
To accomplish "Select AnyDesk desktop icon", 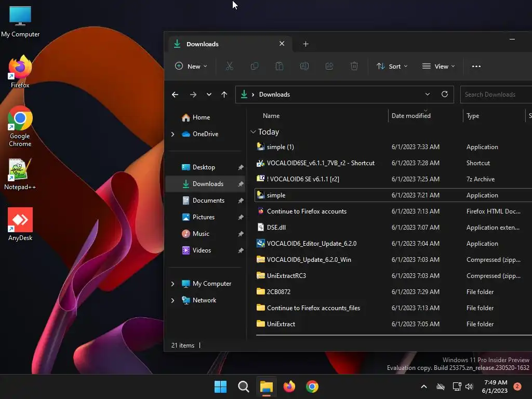I will pyautogui.click(x=20, y=224).
